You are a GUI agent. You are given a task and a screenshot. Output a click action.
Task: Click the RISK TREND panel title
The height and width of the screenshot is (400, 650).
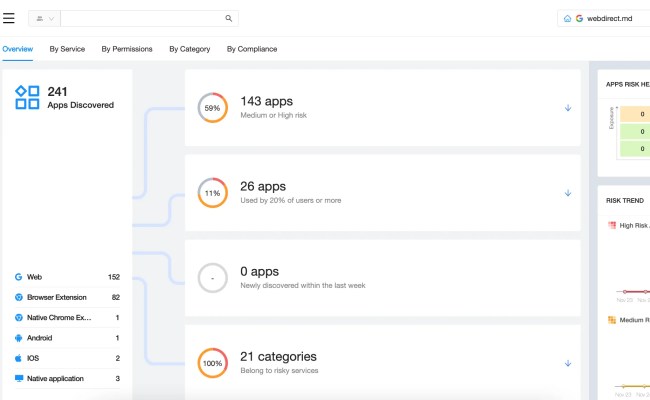pos(625,201)
